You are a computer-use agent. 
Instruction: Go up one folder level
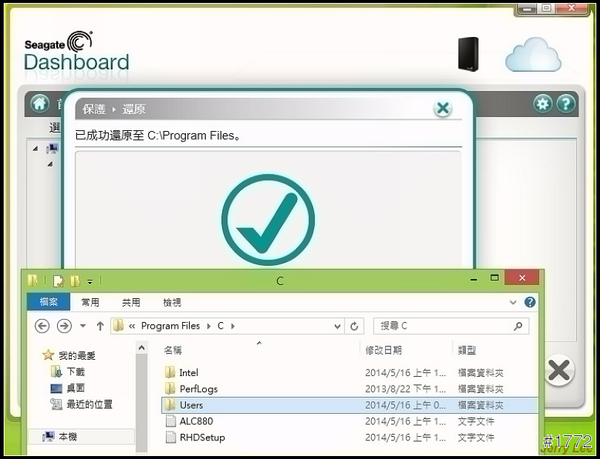click(x=100, y=326)
